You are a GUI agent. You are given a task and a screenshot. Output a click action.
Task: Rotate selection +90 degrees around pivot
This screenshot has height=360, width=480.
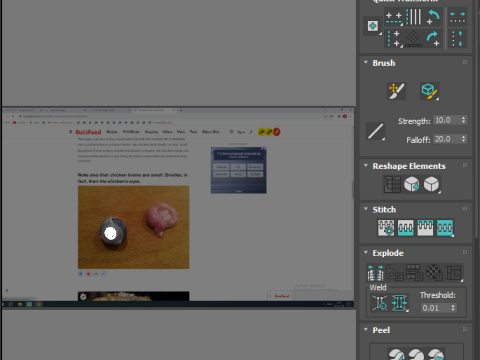coord(433,39)
